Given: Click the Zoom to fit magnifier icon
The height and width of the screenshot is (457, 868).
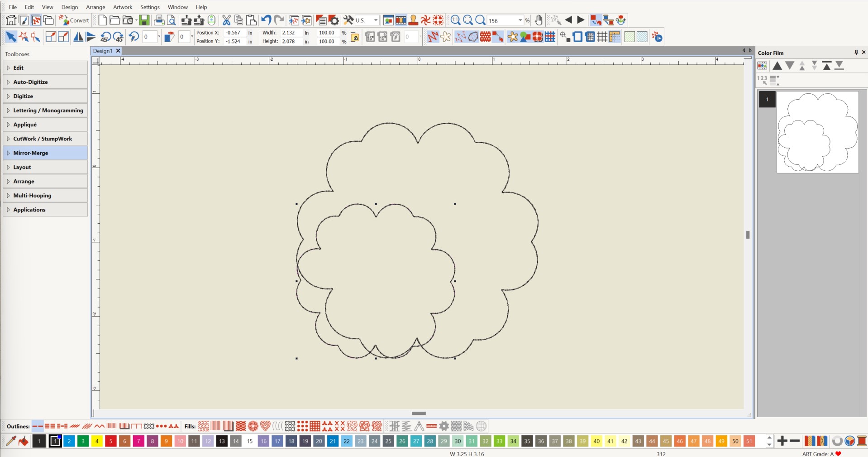Looking at the screenshot, I should coord(468,20).
